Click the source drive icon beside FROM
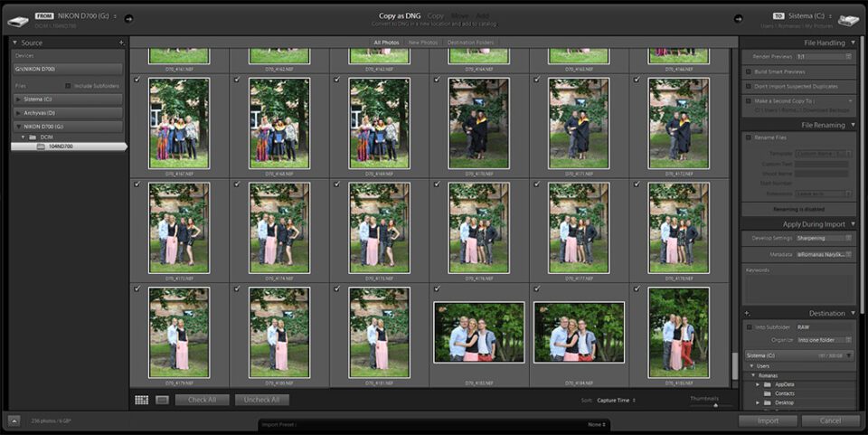The width and height of the screenshot is (868, 435). click(18, 21)
